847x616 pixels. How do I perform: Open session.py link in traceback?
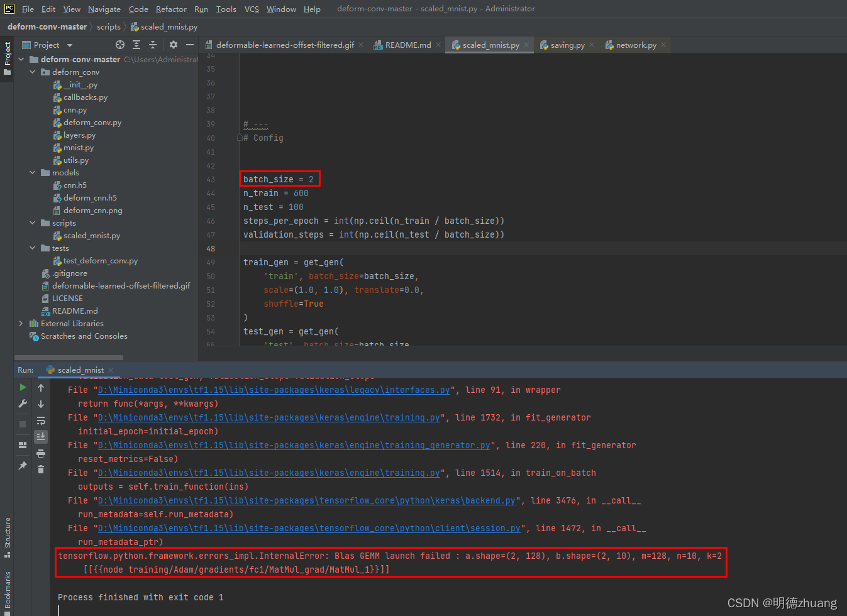(309, 528)
